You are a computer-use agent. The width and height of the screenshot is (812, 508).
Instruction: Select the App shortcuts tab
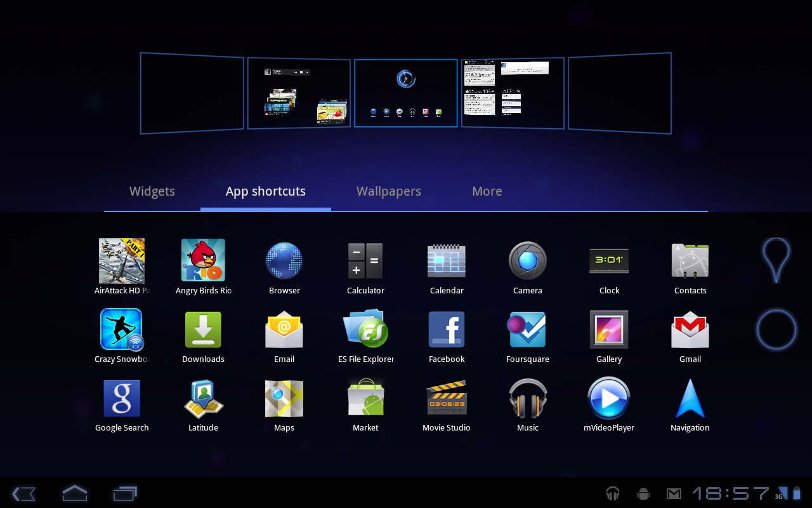coord(266,192)
